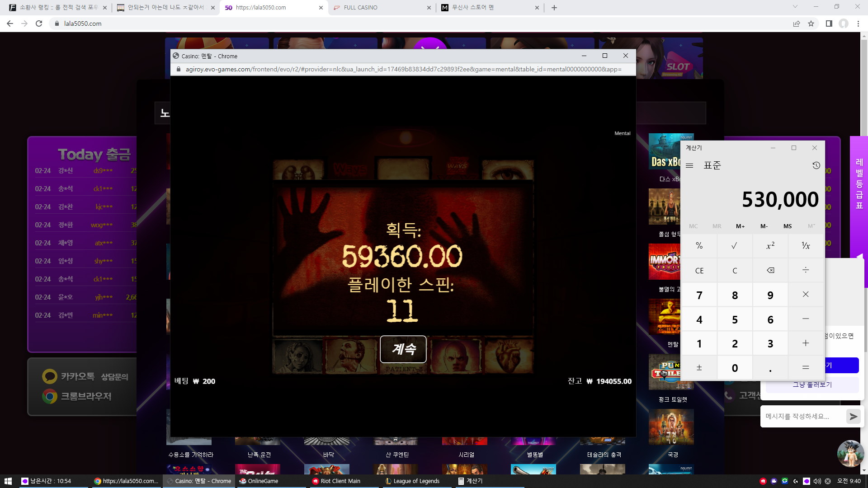Open the Chrome three-dot menu

[x=858, y=23]
